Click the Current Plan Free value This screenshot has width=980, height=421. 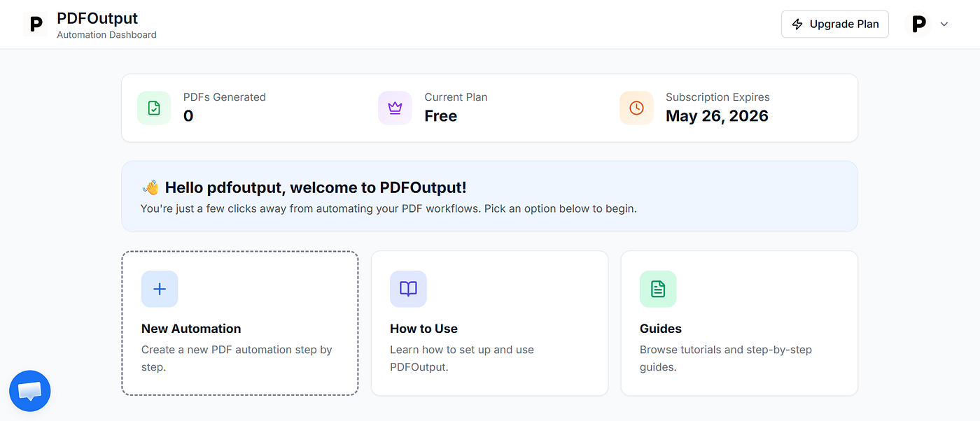(x=440, y=116)
